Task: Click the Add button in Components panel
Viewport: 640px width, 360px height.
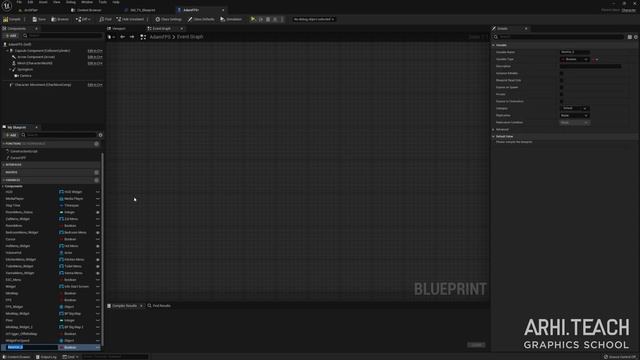Action: [11, 36]
